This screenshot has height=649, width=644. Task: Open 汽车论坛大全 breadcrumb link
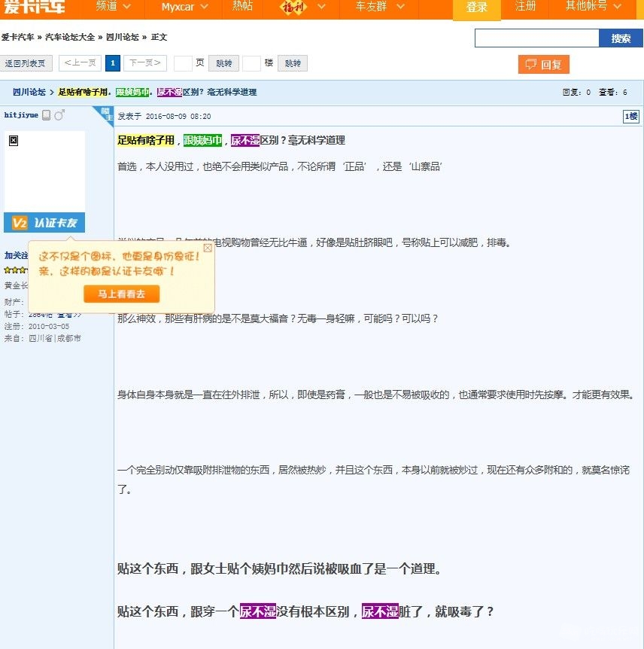click(x=69, y=37)
